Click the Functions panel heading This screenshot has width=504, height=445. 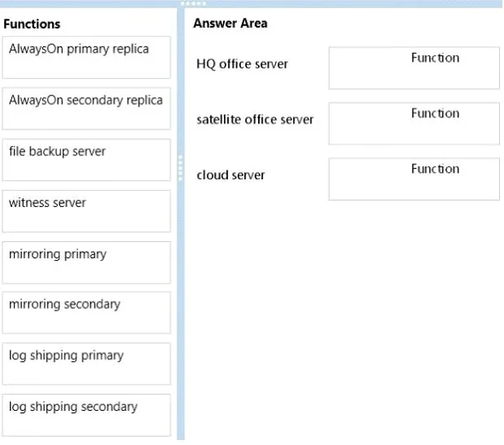[32, 24]
